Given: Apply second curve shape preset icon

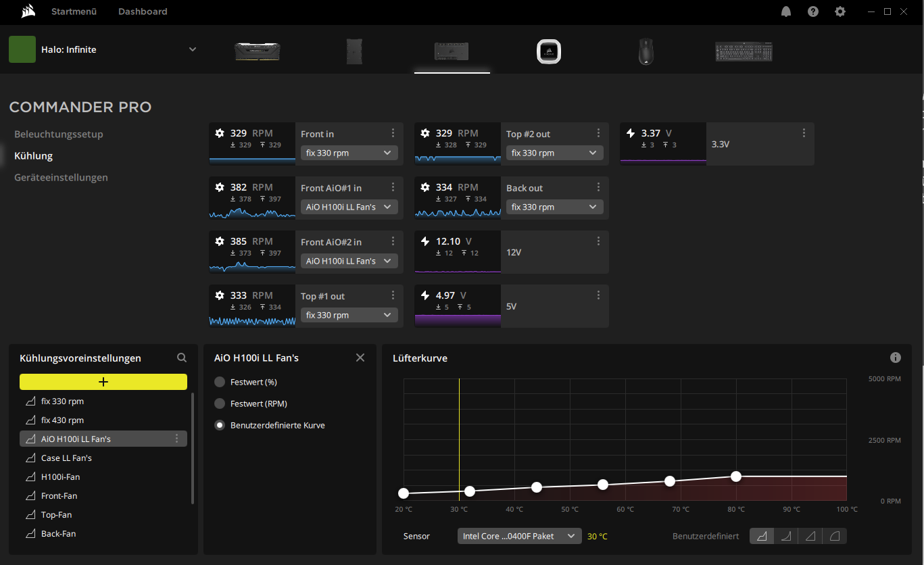Looking at the screenshot, I should click(786, 536).
